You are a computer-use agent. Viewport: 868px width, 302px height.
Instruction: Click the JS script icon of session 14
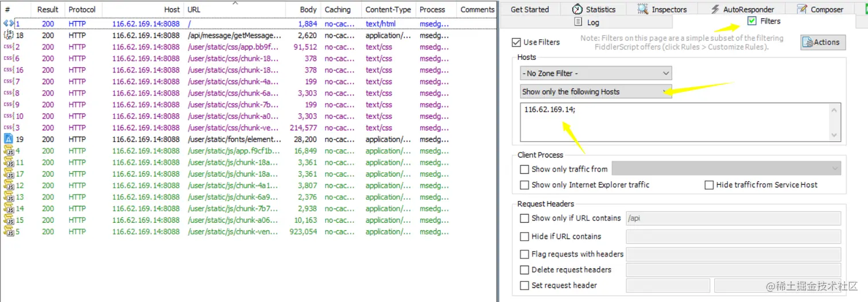point(9,208)
